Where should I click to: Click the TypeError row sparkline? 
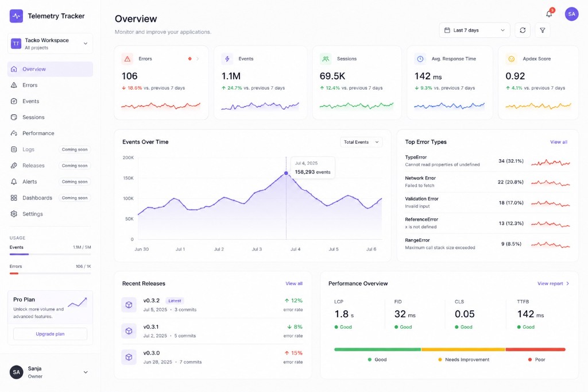[551, 162]
